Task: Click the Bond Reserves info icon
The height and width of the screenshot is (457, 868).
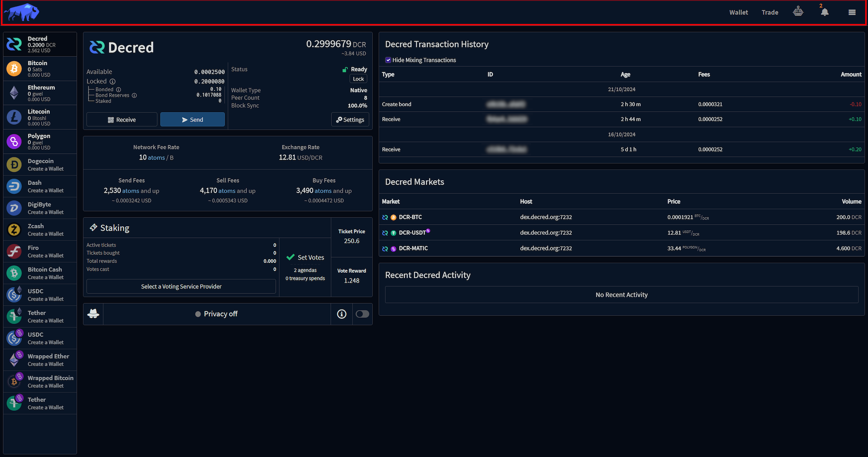Action: click(134, 95)
